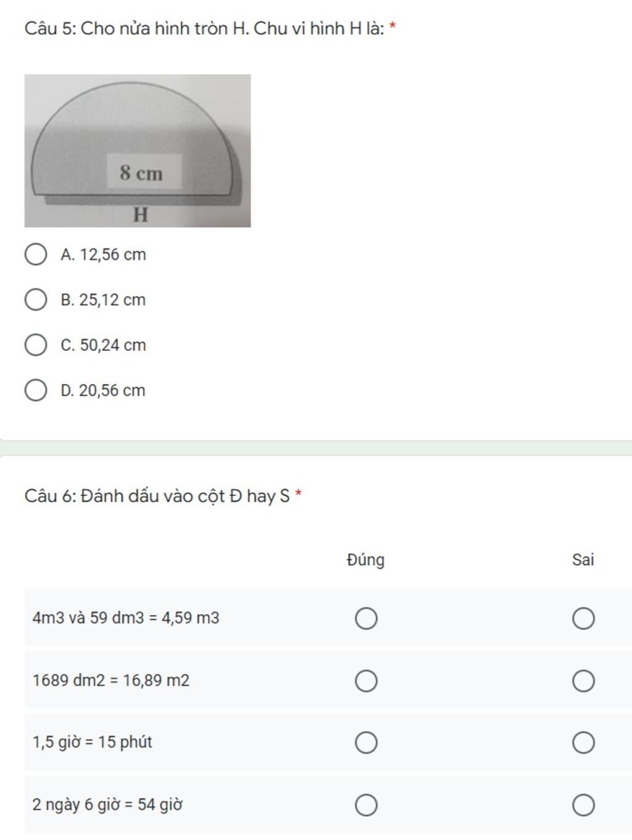
Task: Select answer A. 12,56 cm
Action: 36,254
